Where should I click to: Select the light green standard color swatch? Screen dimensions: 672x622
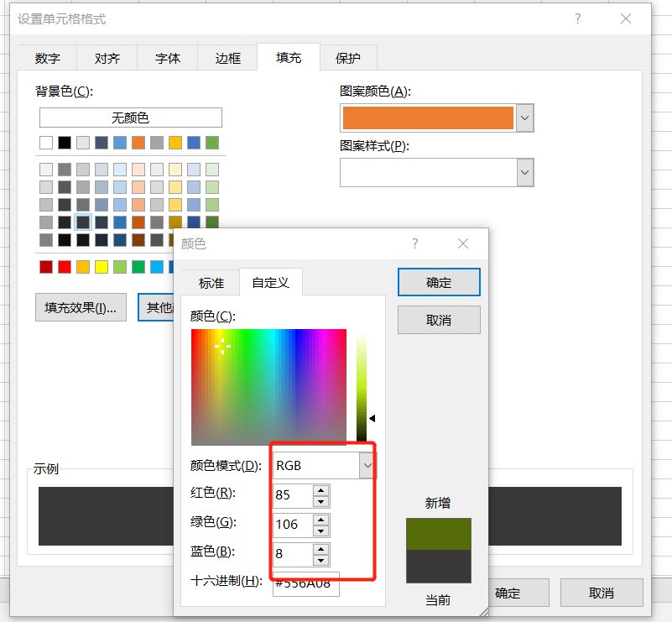[120, 267]
